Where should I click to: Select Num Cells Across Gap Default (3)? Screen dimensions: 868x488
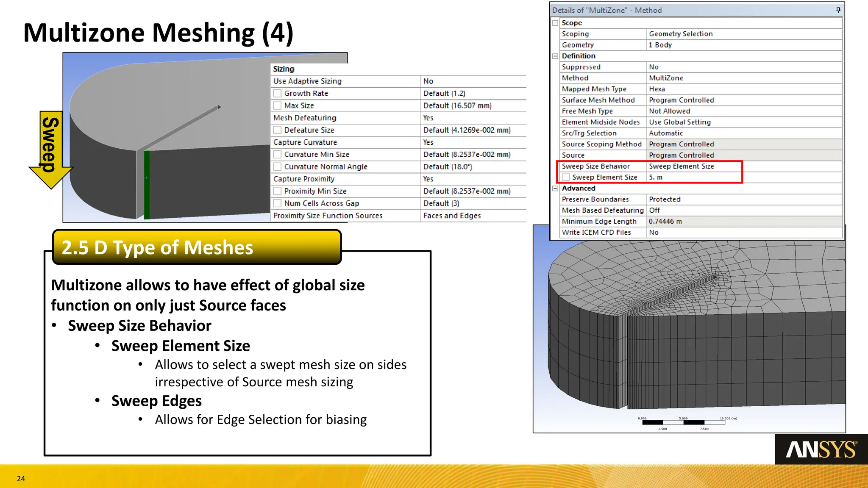[x=473, y=204]
